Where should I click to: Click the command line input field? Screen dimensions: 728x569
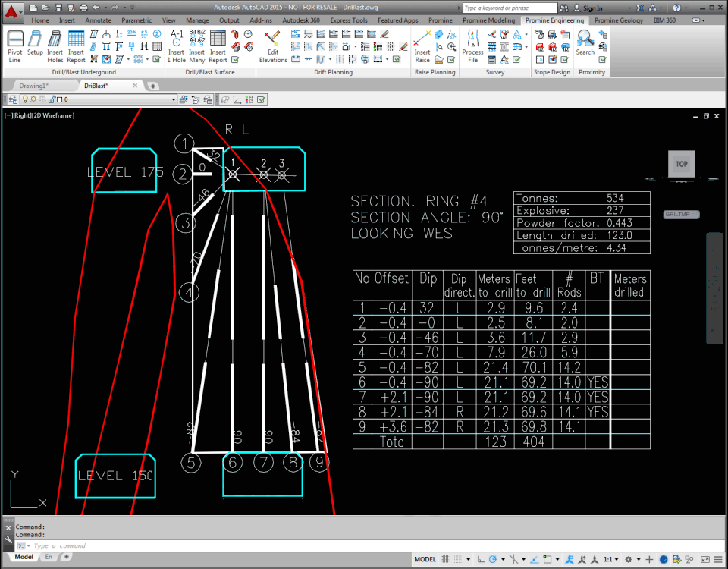[227, 545]
